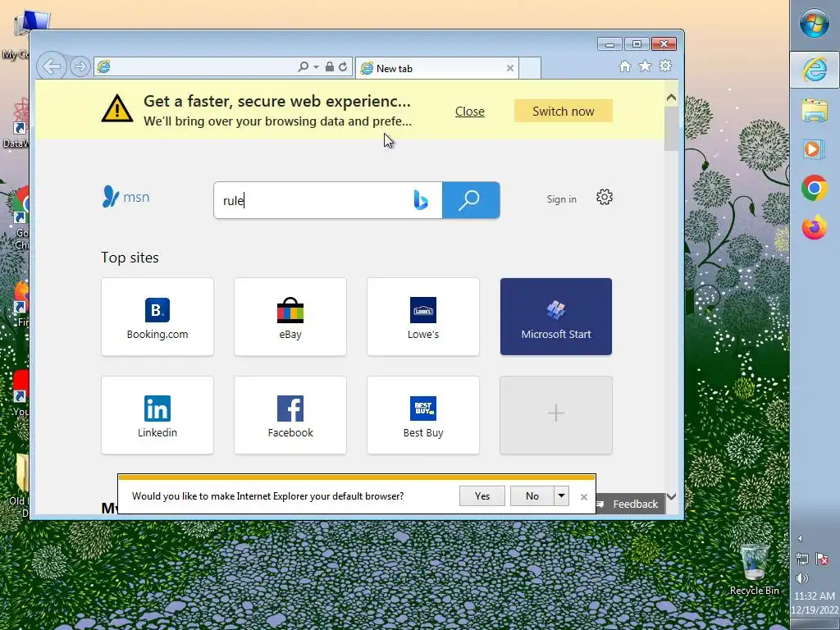The image size is (840, 630).
Task: Open the Microsoft Start tile
Action: point(556,317)
